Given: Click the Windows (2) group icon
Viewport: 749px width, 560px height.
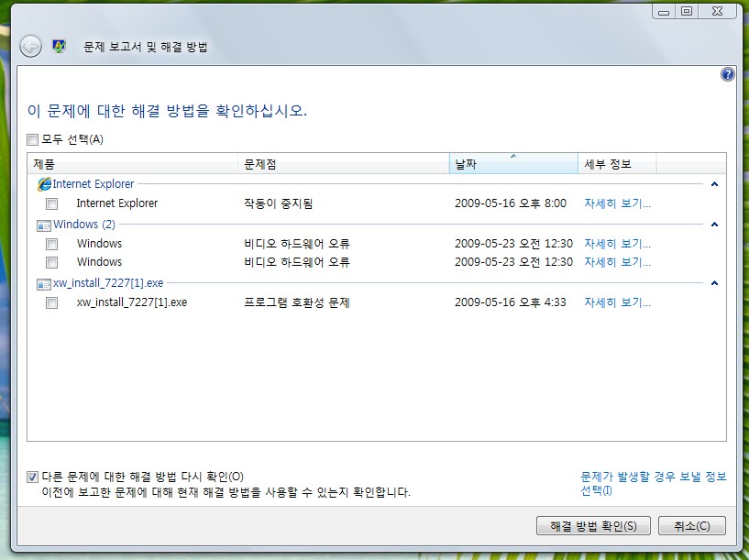Looking at the screenshot, I should pyautogui.click(x=44, y=225).
